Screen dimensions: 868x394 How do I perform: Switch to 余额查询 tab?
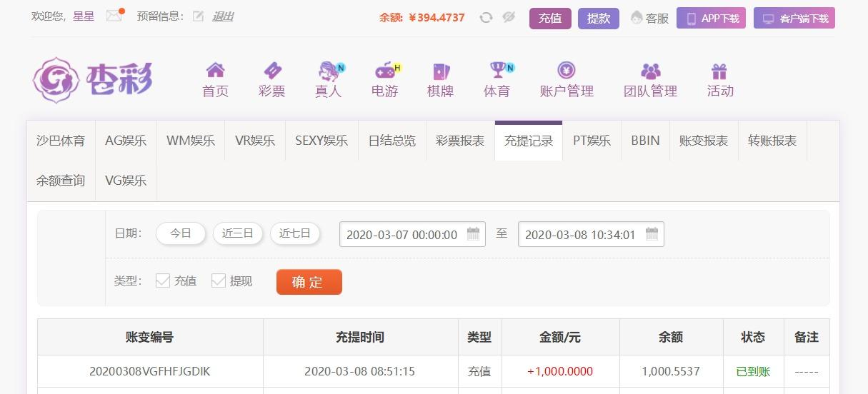[x=61, y=181]
